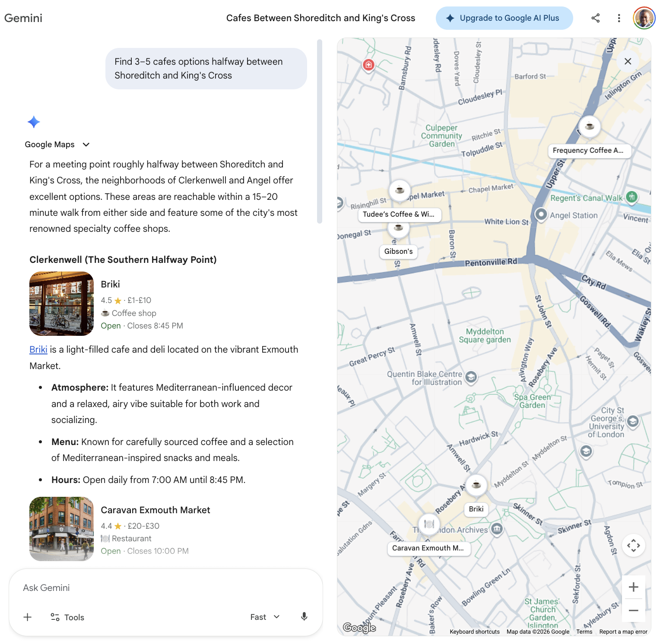This screenshot has height=644, width=660.
Task: Open the three-dot more options menu
Action: click(619, 18)
